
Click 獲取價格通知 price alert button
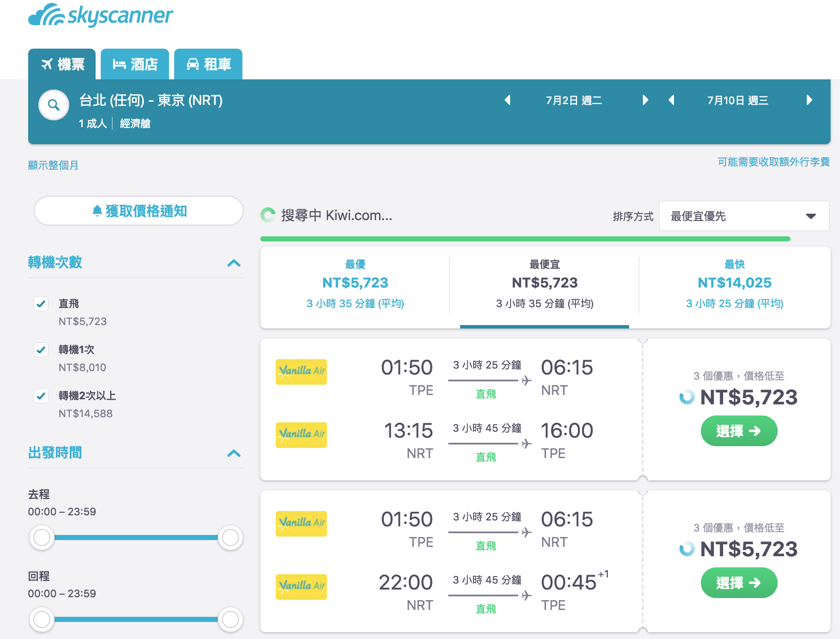(x=139, y=211)
